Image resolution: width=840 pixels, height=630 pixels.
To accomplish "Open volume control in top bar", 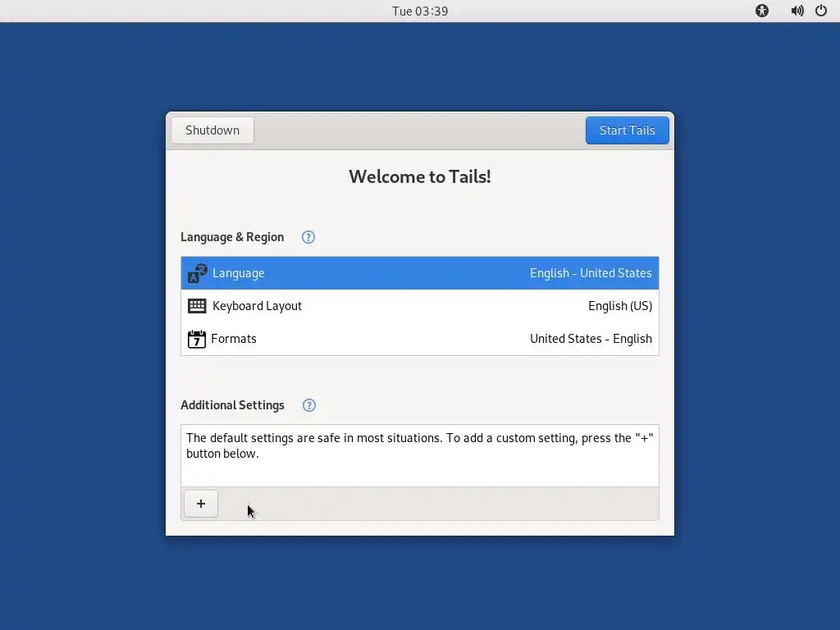I will pyautogui.click(x=797, y=11).
